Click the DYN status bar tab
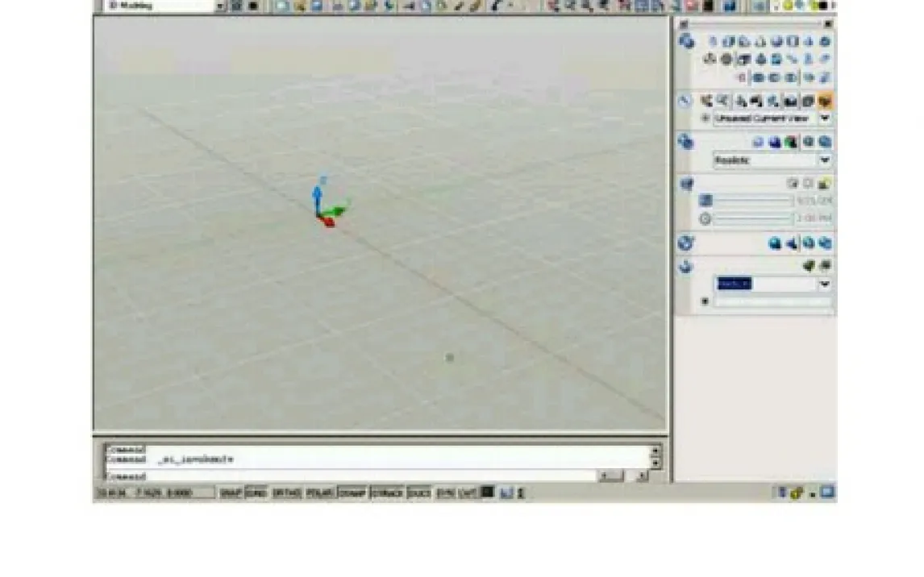Image resolution: width=924 pixels, height=577 pixels. [446, 492]
